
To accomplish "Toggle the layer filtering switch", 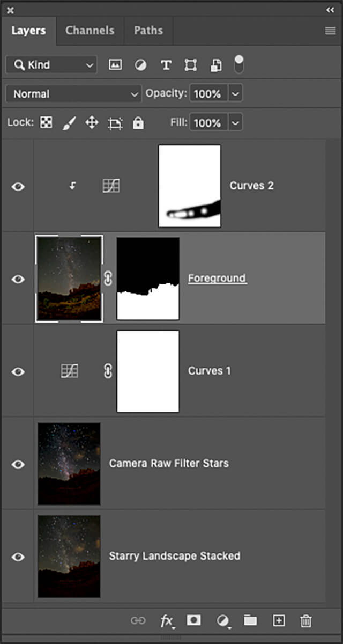I will pos(239,64).
